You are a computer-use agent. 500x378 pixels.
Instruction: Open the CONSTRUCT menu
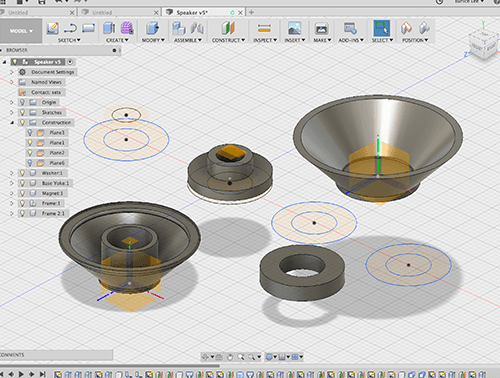[228, 40]
